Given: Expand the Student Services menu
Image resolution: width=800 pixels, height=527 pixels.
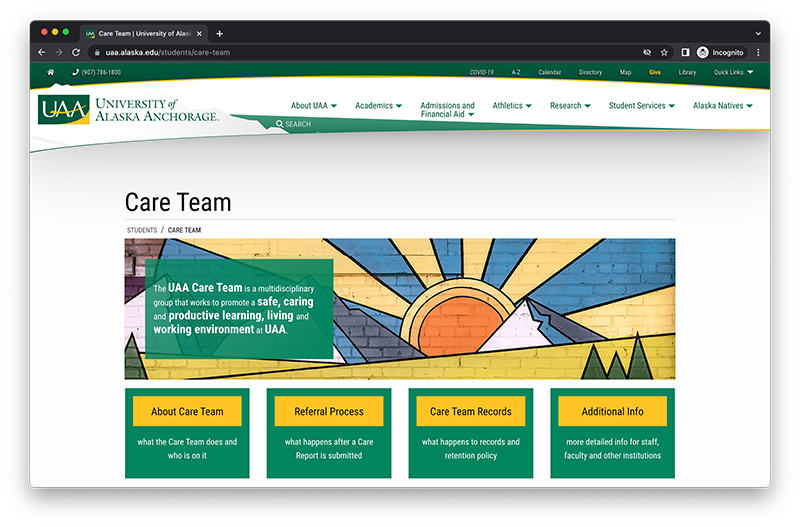Looking at the screenshot, I should coord(641,106).
